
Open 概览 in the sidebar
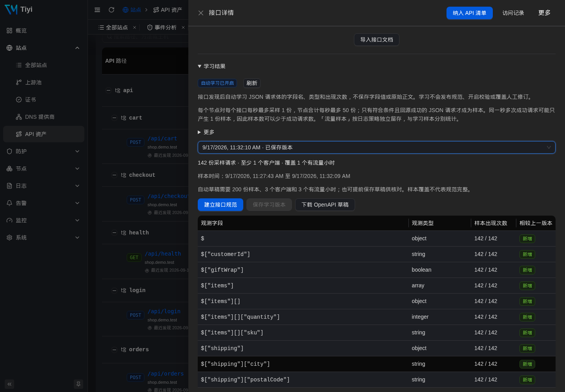[x=44, y=31]
